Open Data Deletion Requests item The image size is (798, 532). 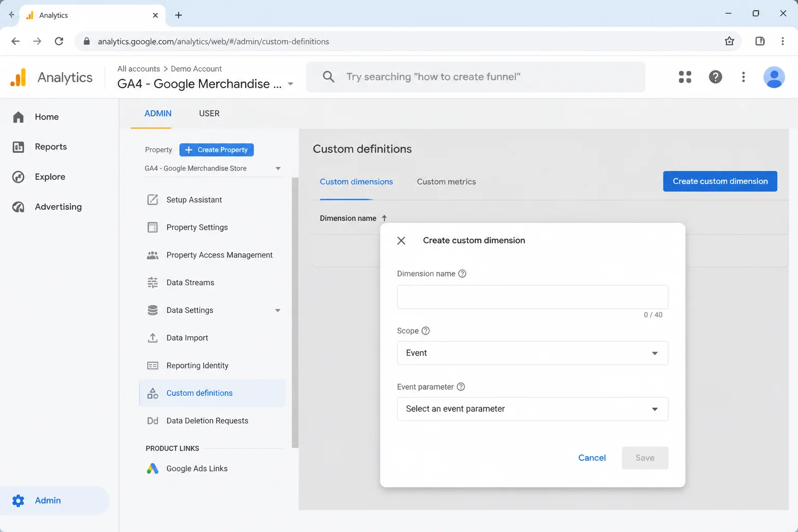click(x=212, y=421)
